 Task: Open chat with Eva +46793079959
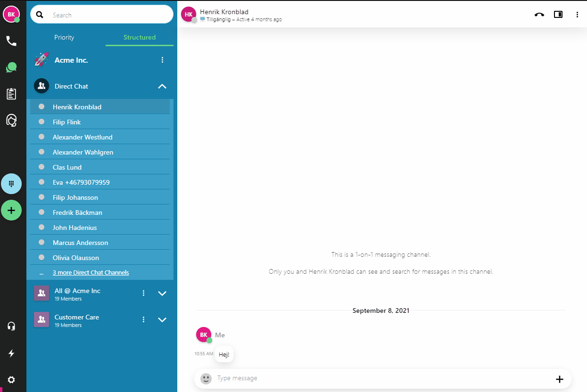click(x=100, y=182)
